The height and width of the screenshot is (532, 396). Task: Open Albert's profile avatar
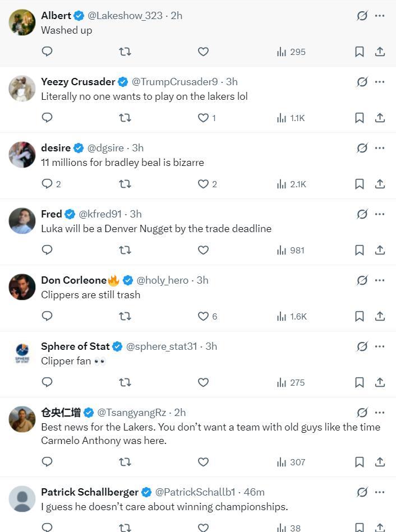22,22
